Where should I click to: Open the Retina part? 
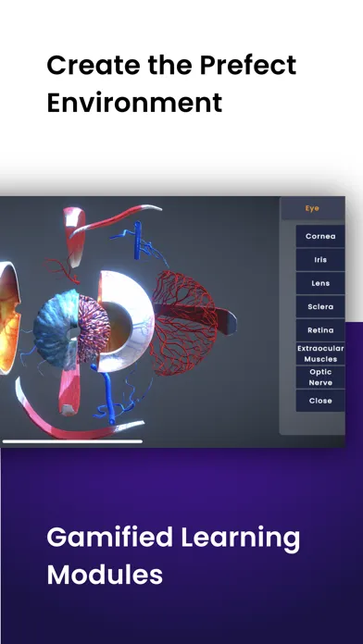coord(320,329)
